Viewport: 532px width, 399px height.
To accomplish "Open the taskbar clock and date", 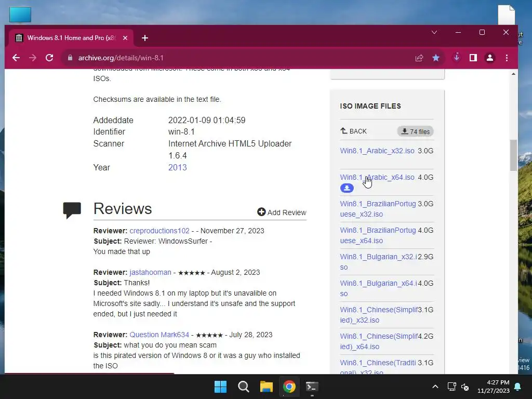I will tap(494, 387).
